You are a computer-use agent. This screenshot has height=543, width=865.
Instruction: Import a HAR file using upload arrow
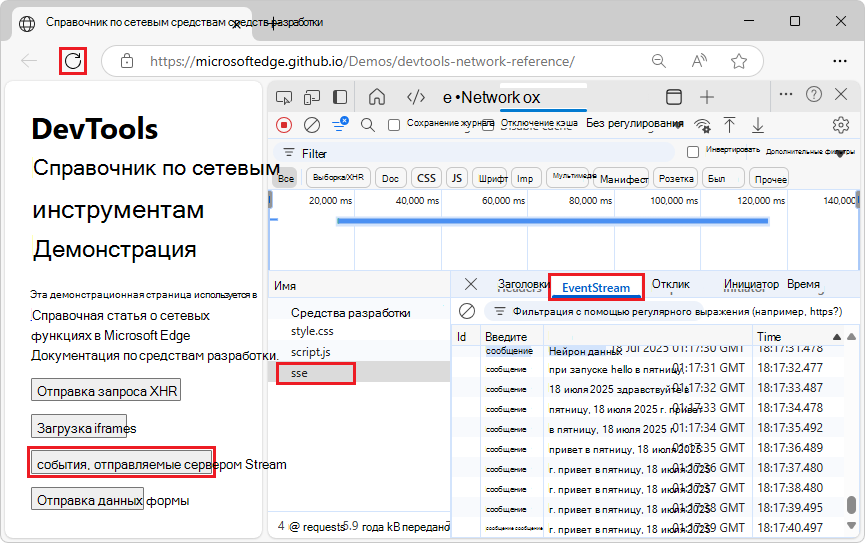(729, 125)
